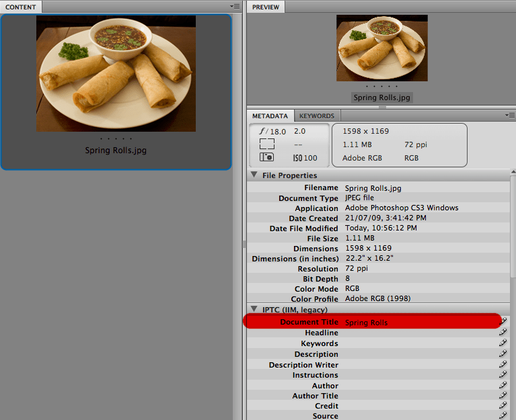Click the Dimensions row value 1598 x 1169
Image resolution: width=516 pixels, height=420 pixels.
coord(368,248)
